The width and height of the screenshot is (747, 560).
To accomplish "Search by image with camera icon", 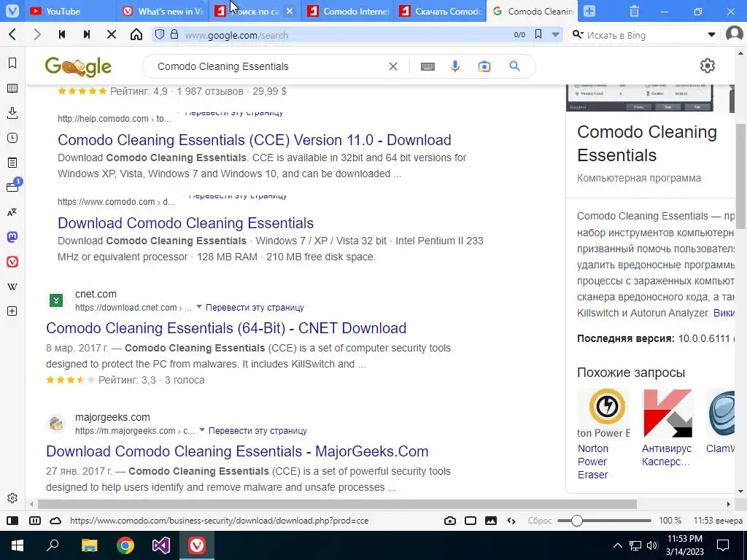I will [x=484, y=66].
